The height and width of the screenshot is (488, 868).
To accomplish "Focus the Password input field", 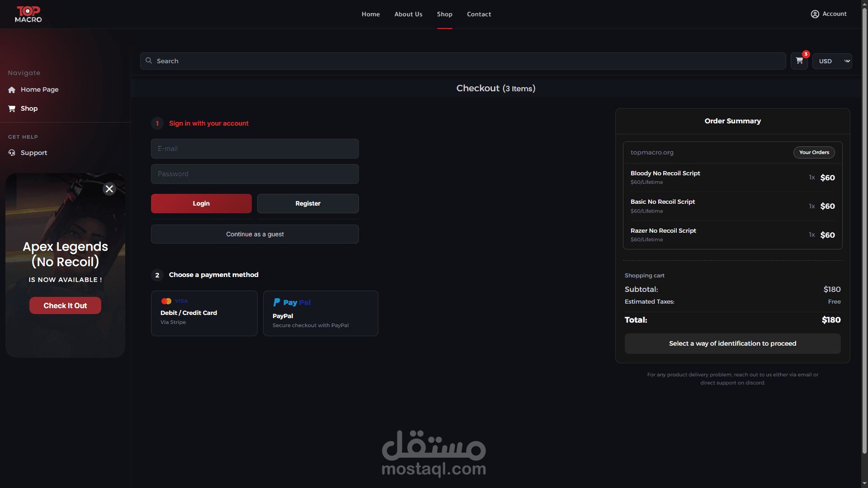I will pyautogui.click(x=255, y=174).
